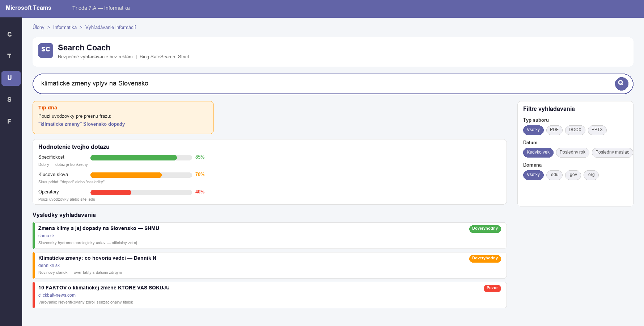Click Trieda 7.A — Informatika header text

[x=101, y=8]
